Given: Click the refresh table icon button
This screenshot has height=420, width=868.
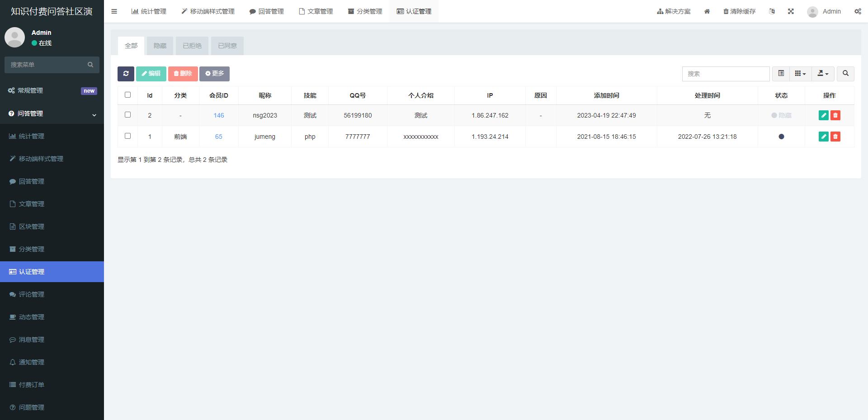Looking at the screenshot, I should click(126, 74).
